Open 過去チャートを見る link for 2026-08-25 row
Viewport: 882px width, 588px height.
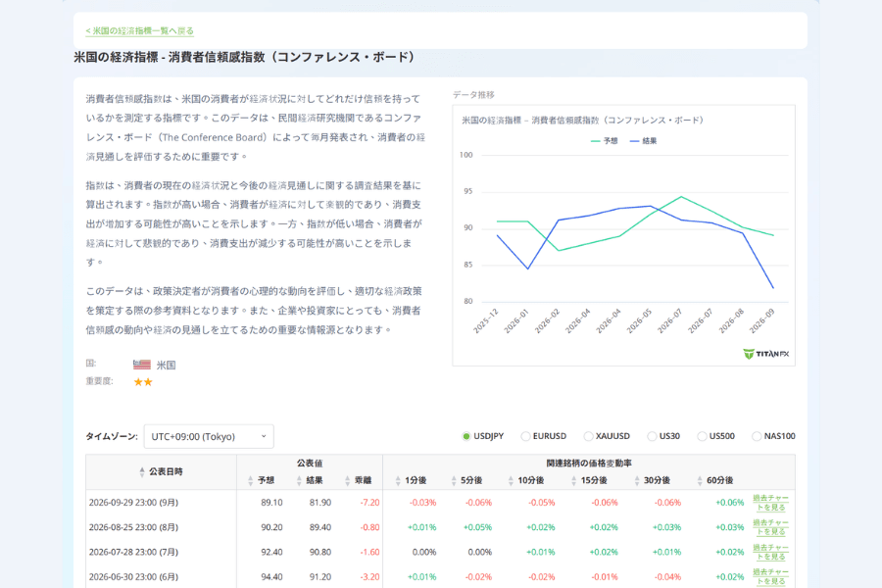(x=770, y=527)
